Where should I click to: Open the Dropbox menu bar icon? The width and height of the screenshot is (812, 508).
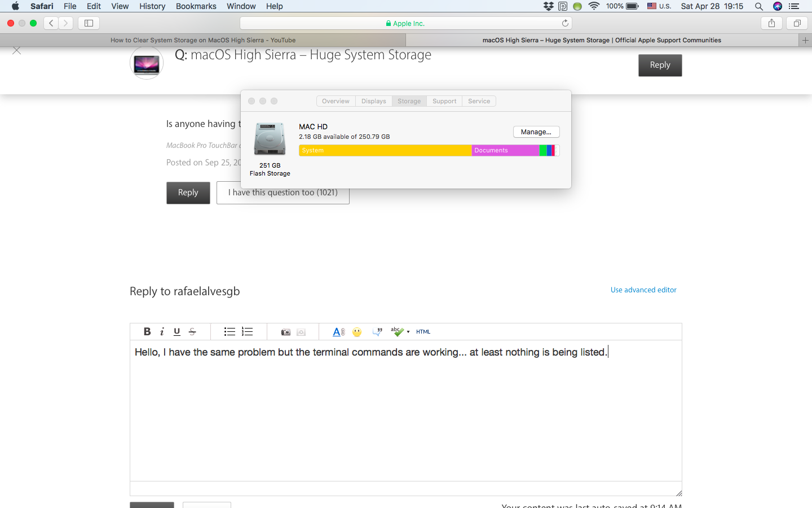point(548,6)
